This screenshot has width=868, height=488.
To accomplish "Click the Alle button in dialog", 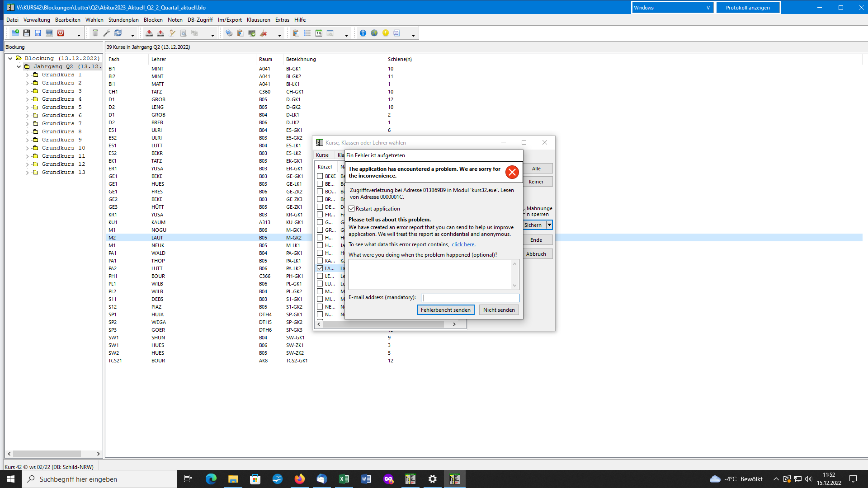I will pos(536,169).
